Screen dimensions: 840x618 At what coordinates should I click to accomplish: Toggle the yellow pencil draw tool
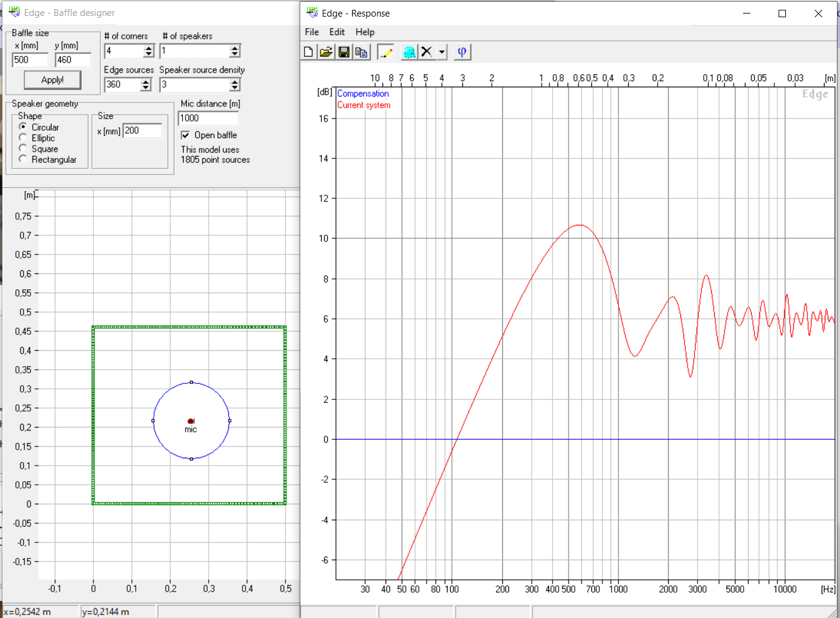point(386,52)
